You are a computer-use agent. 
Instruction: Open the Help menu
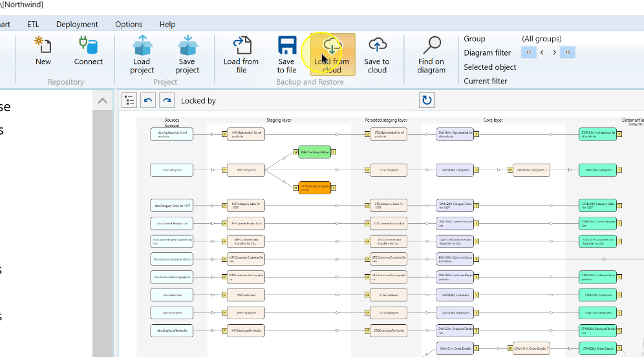click(167, 24)
